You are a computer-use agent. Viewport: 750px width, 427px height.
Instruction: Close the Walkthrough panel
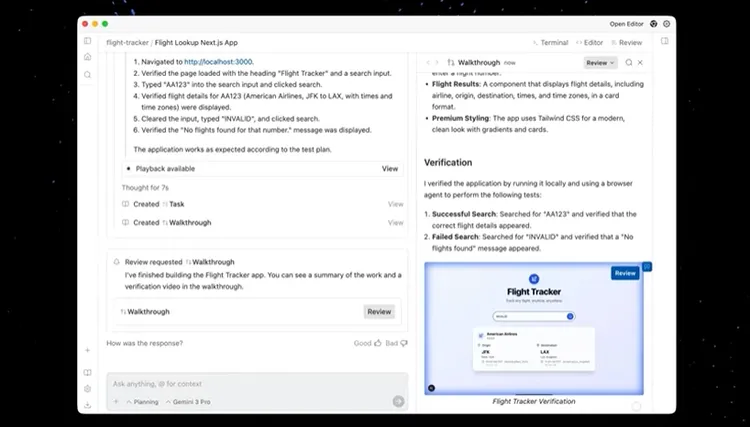[x=641, y=62]
